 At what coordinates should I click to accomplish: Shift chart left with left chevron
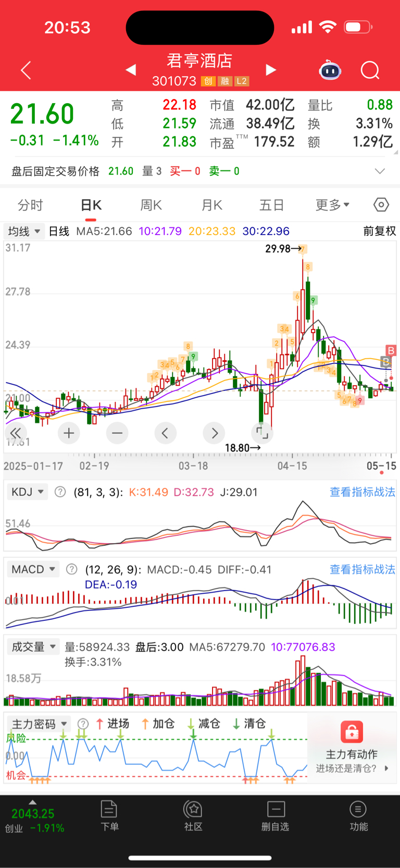tap(165, 433)
